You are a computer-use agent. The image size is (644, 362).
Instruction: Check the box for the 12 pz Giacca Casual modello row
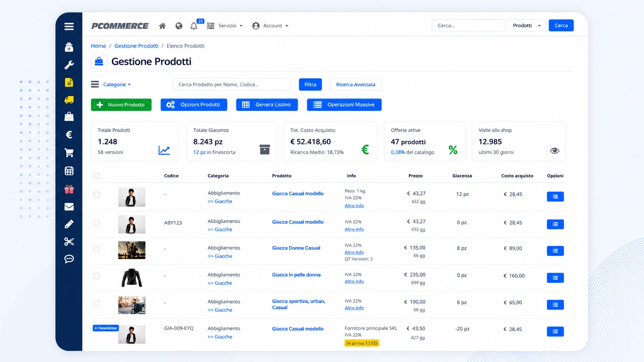[97, 195]
